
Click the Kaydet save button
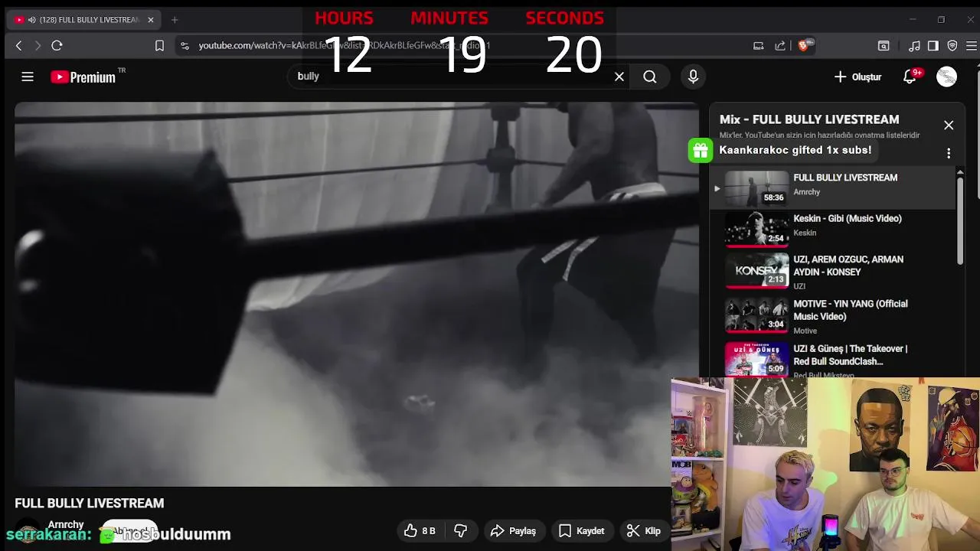[582, 531]
